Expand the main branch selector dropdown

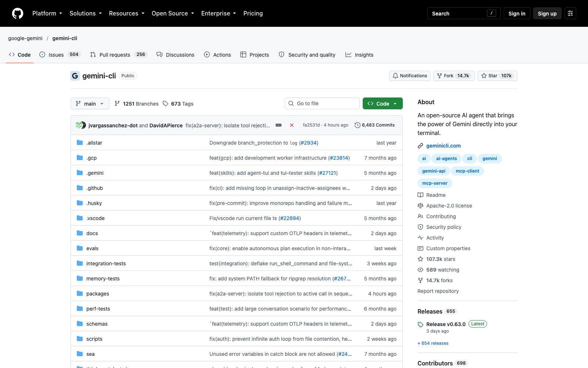pyautogui.click(x=90, y=103)
